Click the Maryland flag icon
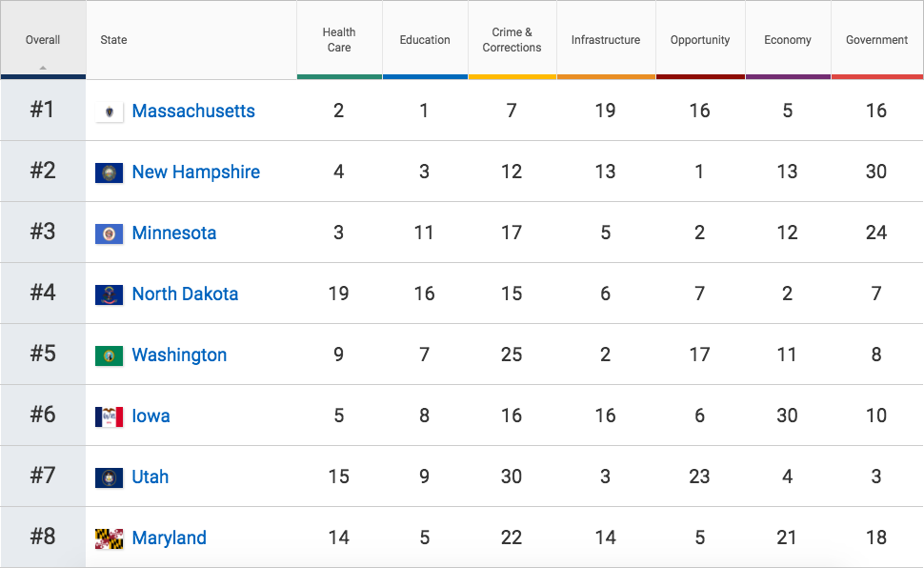 (x=110, y=538)
